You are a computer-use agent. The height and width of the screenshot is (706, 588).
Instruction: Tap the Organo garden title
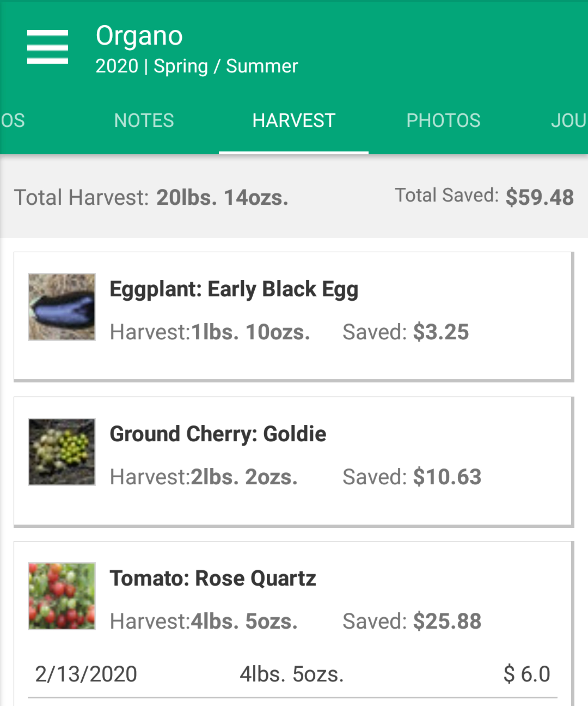coord(139,36)
